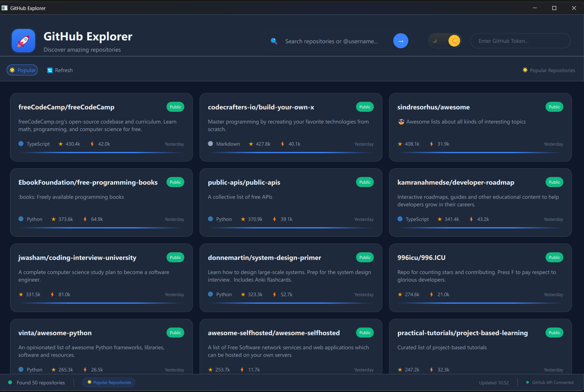Click the Refresh icon next to Popular
The width and height of the screenshot is (584, 392).
(x=50, y=70)
